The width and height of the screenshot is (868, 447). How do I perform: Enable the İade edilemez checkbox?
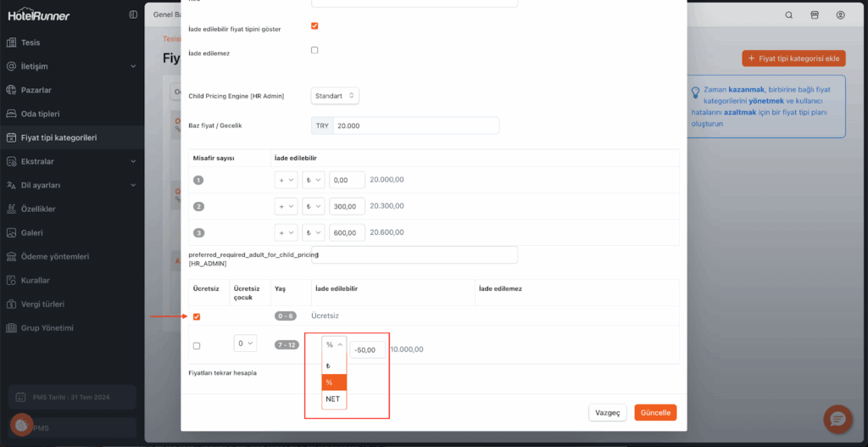pos(314,51)
